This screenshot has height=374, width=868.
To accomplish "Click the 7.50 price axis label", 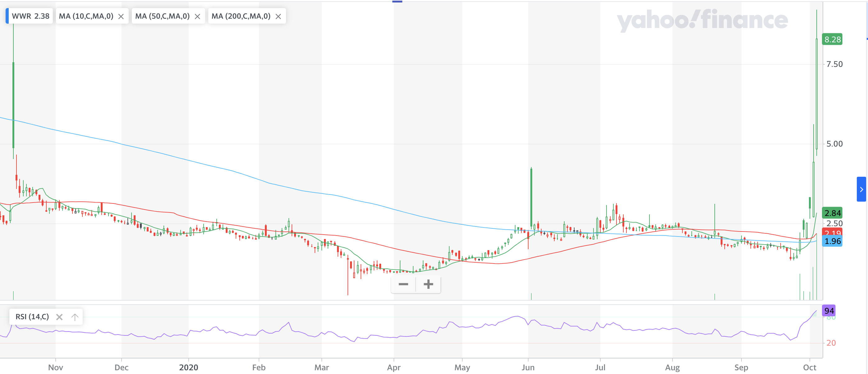I will [x=834, y=64].
